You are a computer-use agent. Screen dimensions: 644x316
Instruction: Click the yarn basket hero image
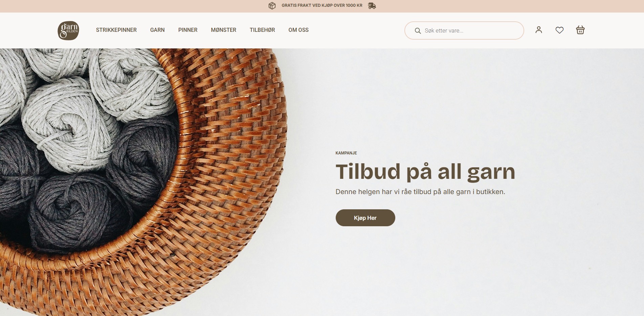point(143,182)
